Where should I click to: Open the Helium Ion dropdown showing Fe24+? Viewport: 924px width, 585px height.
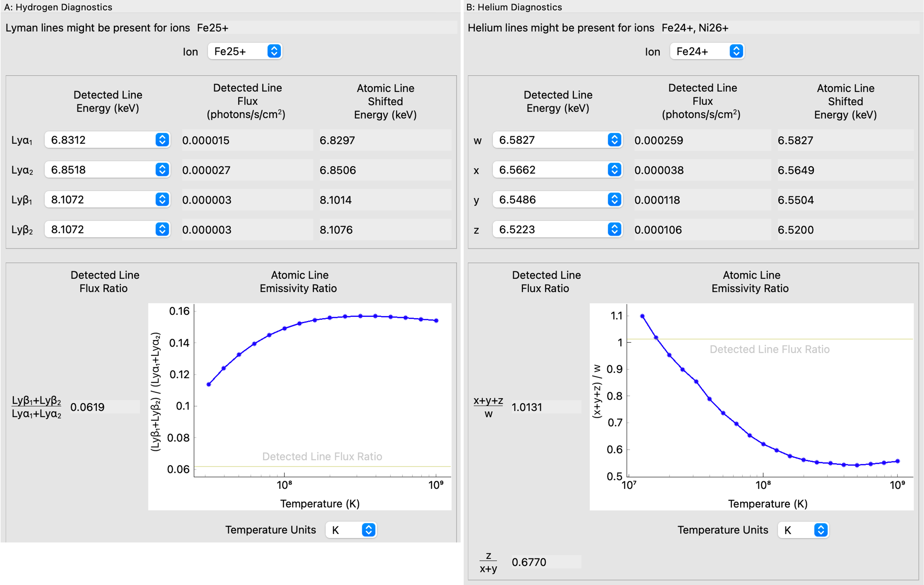pyautogui.click(x=707, y=51)
